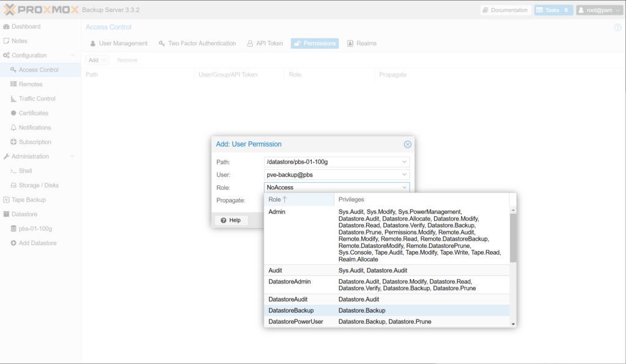The image size is (626, 364).
Task: Choose the DatastoreBackup role from list
Action: coord(291,311)
